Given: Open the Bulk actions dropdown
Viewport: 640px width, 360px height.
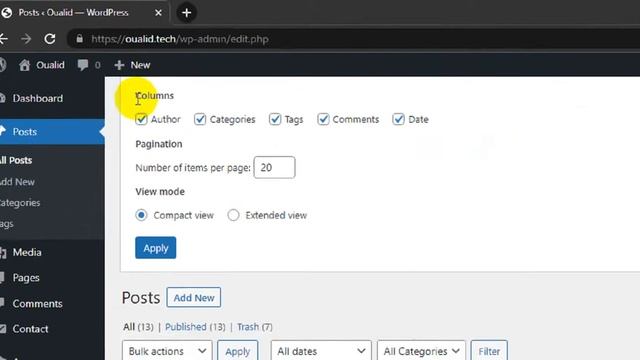Looking at the screenshot, I should pos(167,351).
